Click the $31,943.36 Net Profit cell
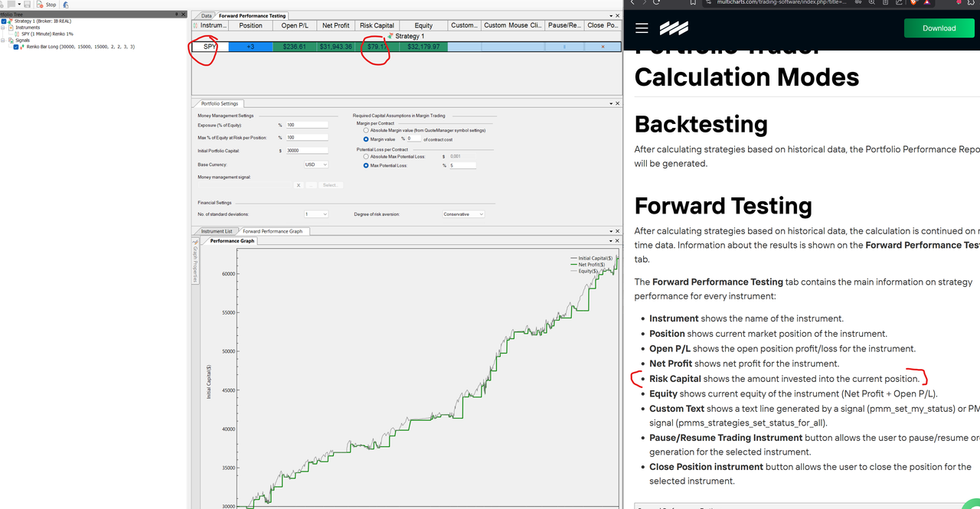The image size is (980, 509). click(336, 47)
